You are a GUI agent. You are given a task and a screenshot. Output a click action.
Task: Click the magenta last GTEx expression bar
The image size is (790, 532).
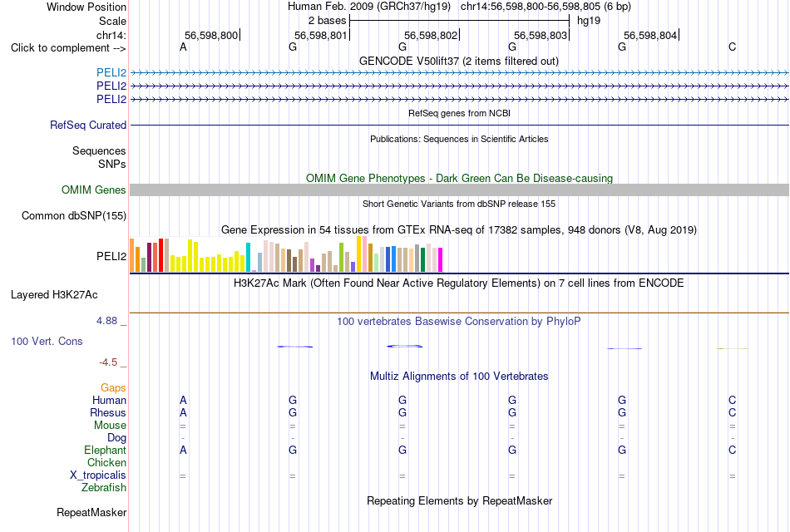coord(441,260)
